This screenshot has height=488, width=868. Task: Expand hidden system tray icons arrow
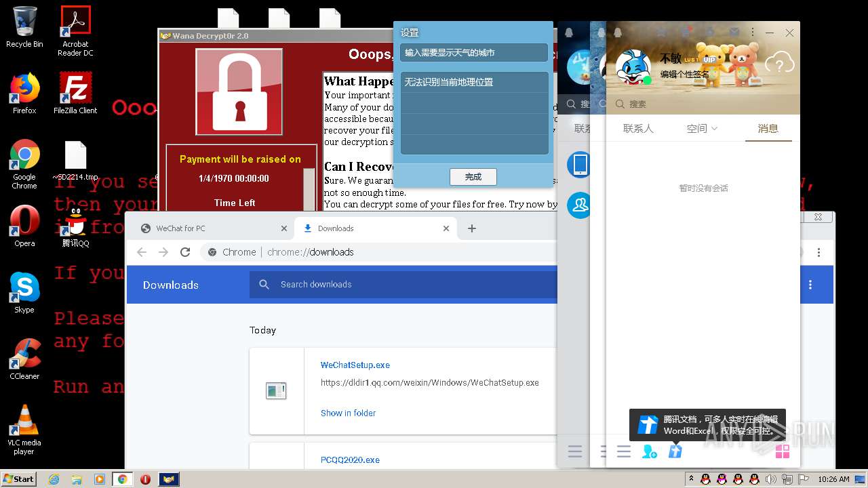click(x=690, y=479)
